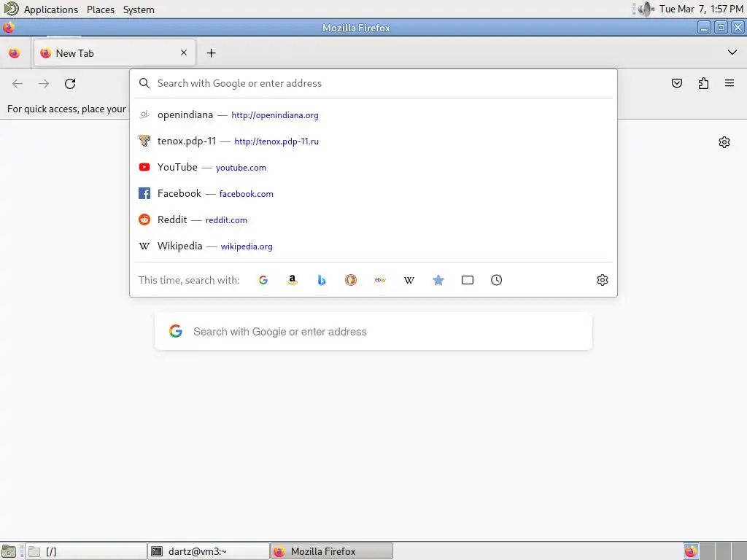Open the Applications menu
The image size is (747, 560).
click(50, 9)
